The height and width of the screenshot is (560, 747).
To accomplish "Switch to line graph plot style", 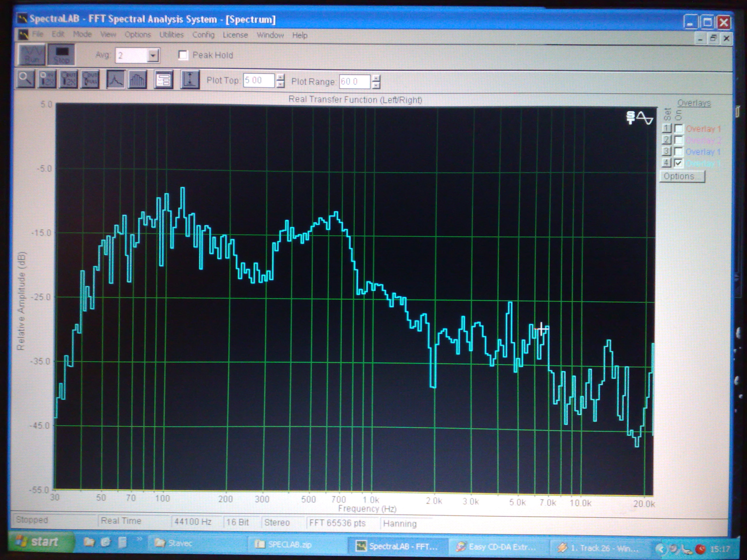I will coord(116,80).
